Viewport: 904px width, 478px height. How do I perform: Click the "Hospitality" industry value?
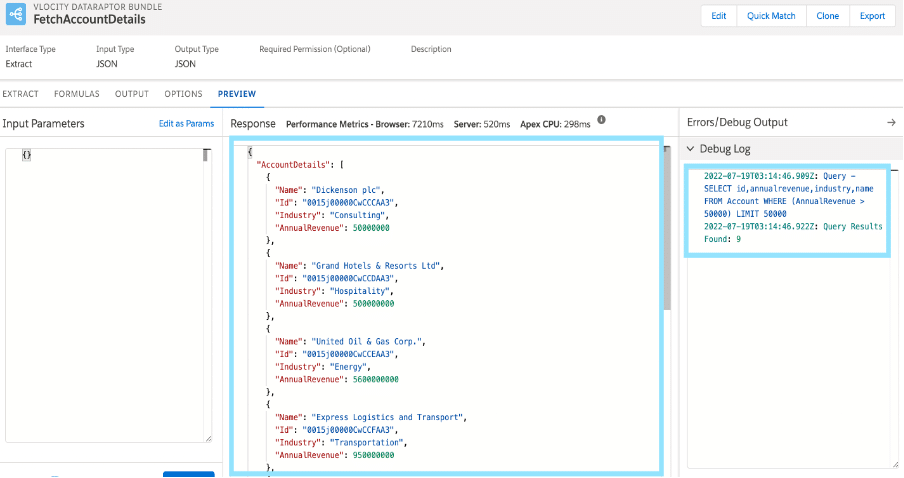[x=359, y=291]
